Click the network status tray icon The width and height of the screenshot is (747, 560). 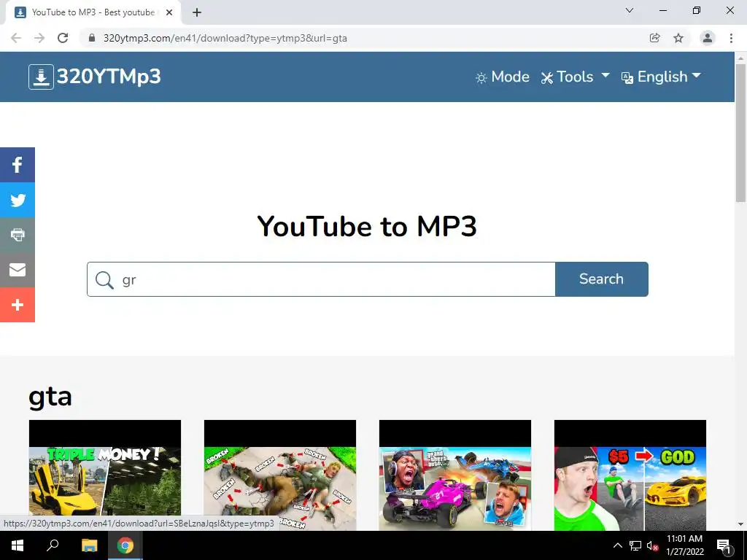click(635, 545)
